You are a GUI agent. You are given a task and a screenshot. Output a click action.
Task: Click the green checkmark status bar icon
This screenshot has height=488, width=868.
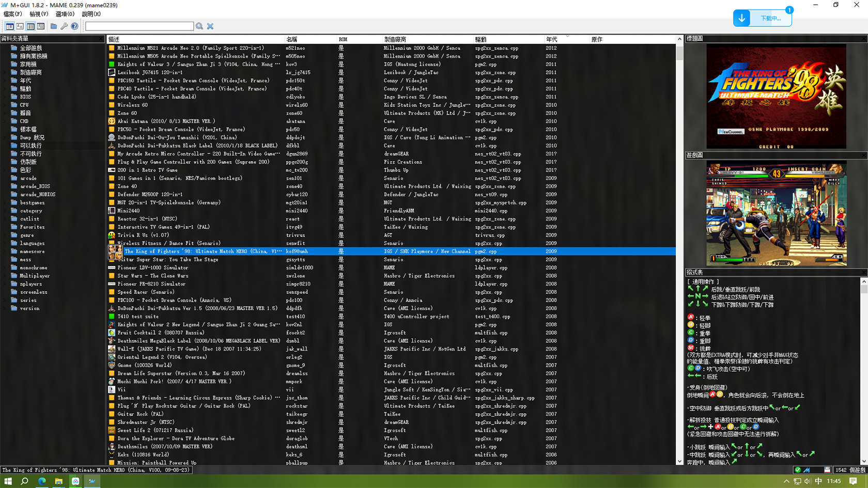(798, 470)
